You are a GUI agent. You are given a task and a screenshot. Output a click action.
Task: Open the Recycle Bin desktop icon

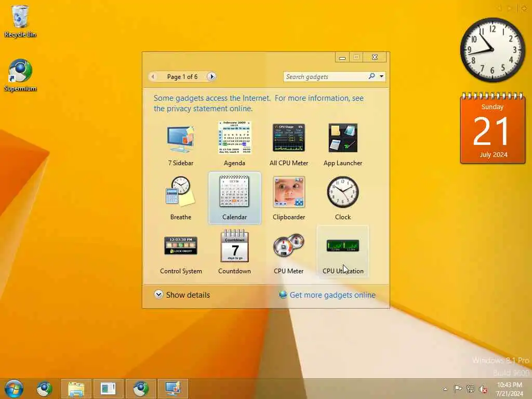(x=20, y=21)
